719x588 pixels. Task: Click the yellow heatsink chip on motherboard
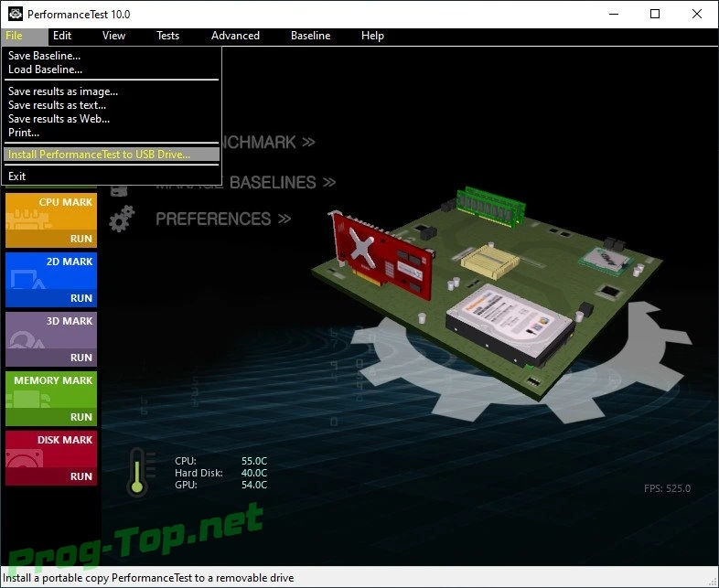tap(489, 262)
